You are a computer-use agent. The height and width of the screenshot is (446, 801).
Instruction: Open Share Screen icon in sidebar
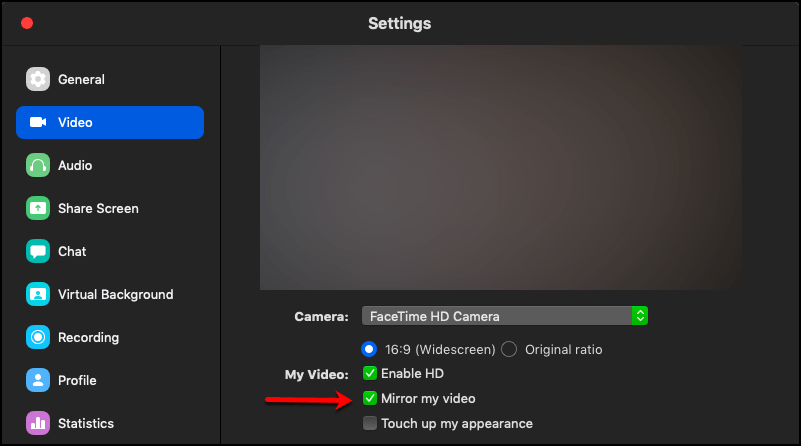point(38,208)
